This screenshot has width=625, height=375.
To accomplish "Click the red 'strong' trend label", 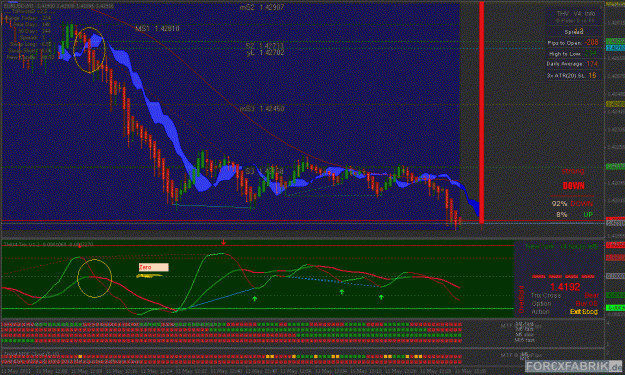I will 573,171.
